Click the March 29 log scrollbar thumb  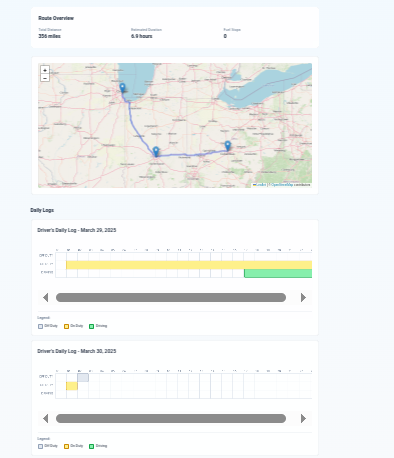coord(171,297)
